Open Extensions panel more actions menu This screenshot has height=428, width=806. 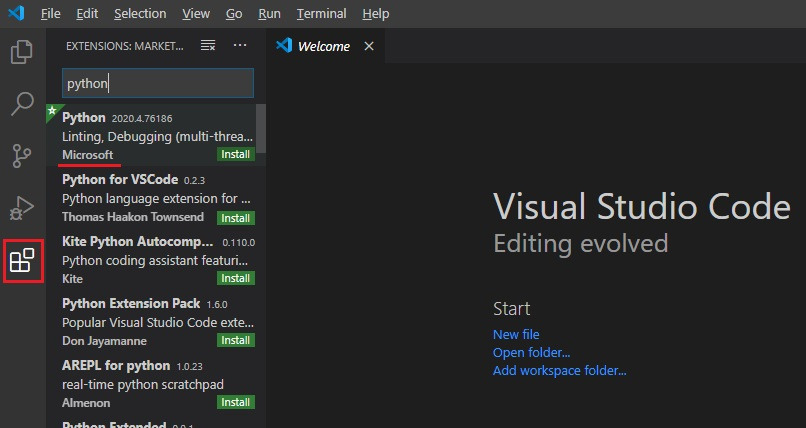coord(240,45)
